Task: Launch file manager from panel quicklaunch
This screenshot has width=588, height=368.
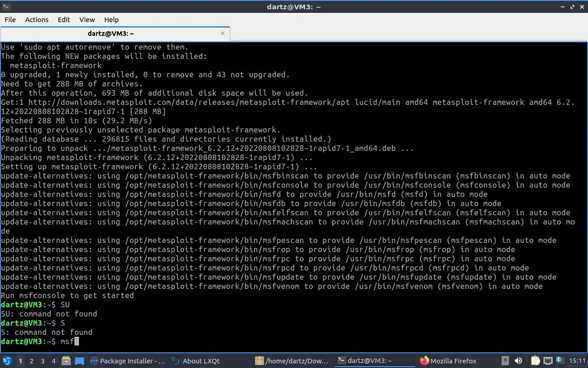Action: (x=66, y=361)
